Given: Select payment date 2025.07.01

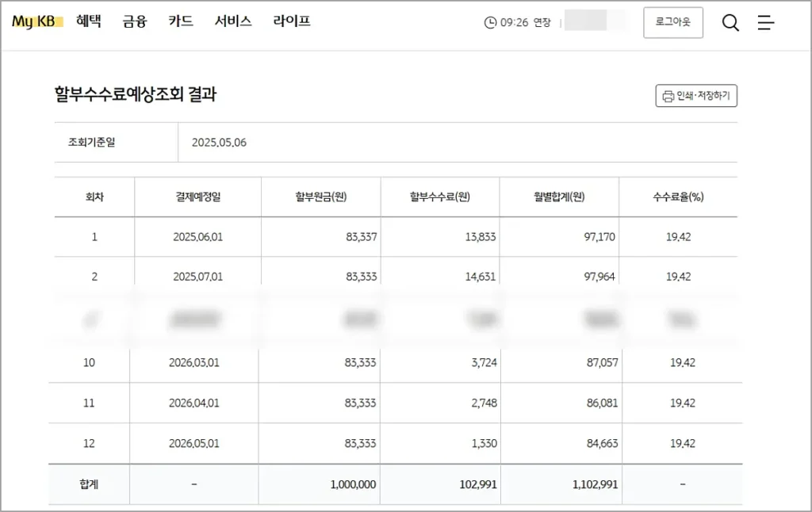Looking at the screenshot, I should 197,277.
